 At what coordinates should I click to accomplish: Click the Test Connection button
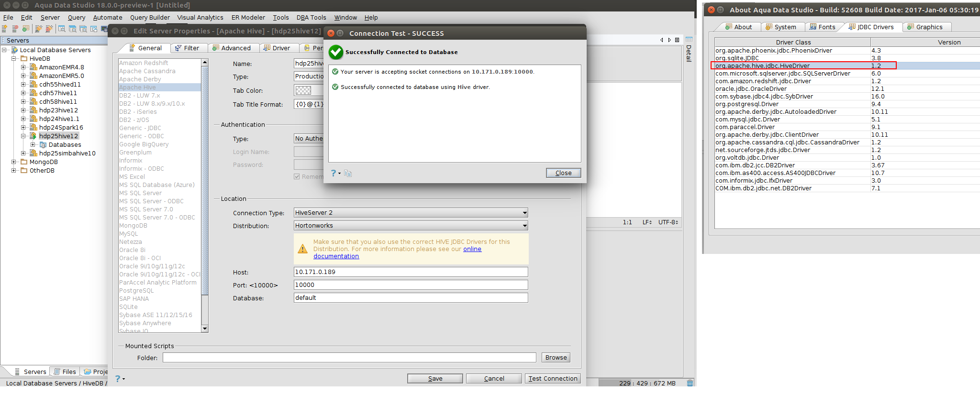click(553, 378)
